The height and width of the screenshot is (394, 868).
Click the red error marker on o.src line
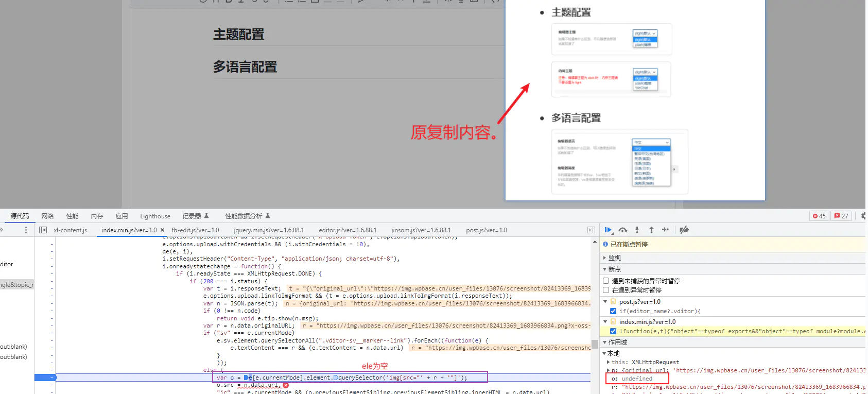(x=286, y=385)
